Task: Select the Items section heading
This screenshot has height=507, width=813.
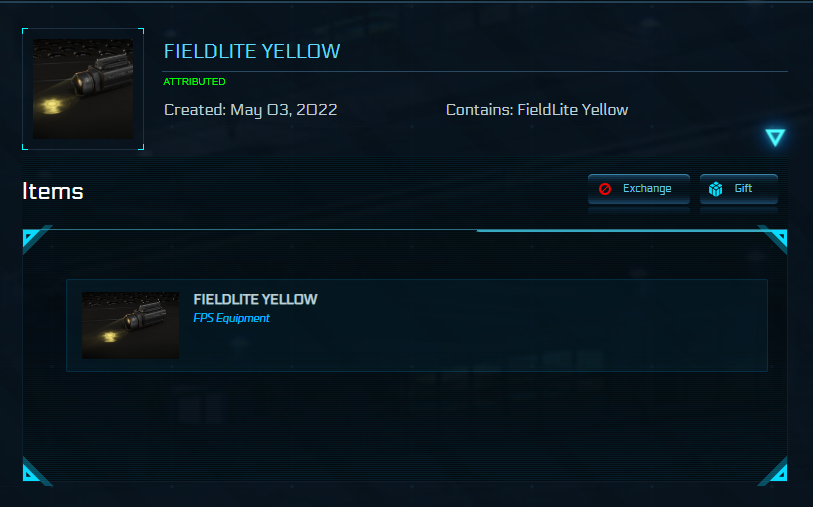Action: click(x=53, y=191)
